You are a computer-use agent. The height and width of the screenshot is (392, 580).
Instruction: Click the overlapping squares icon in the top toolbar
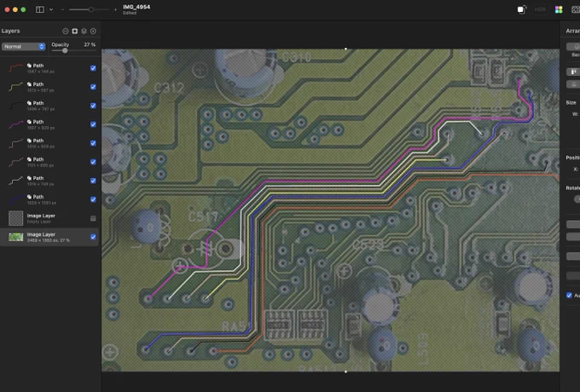(x=521, y=9)
